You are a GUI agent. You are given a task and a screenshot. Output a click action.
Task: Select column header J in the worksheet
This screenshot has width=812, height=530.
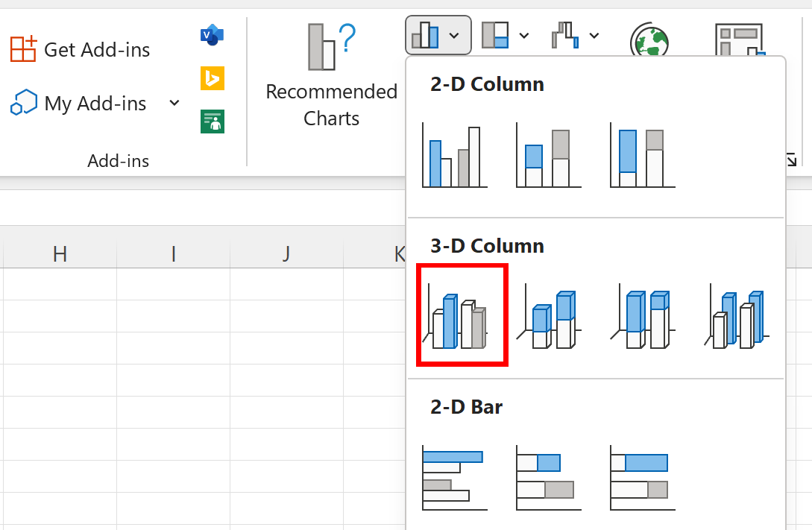point(286,254)
